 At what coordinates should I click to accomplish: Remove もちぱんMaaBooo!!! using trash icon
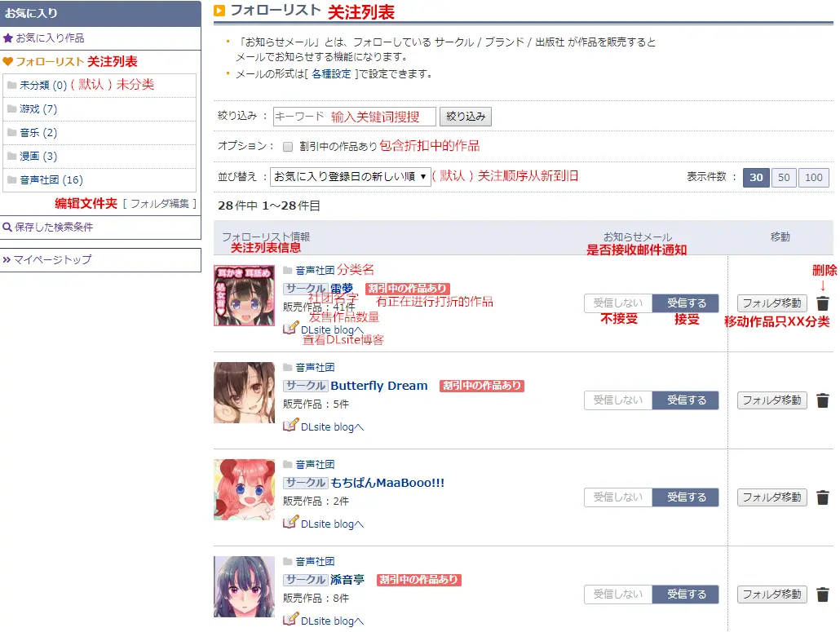(822, 497)
